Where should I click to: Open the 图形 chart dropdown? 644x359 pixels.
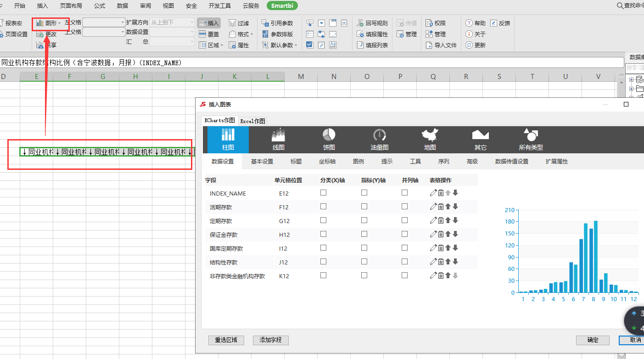(49, 23)
